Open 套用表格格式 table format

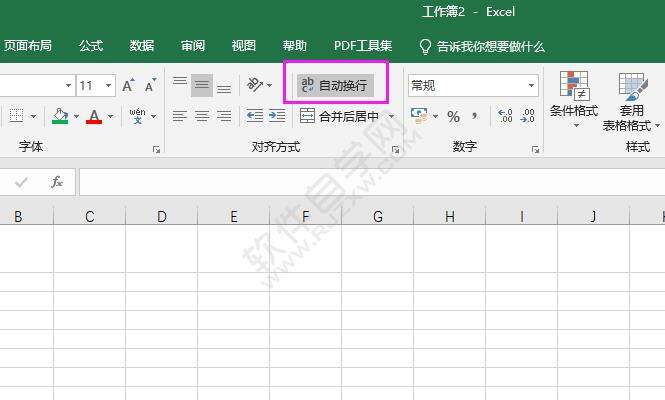631,102
